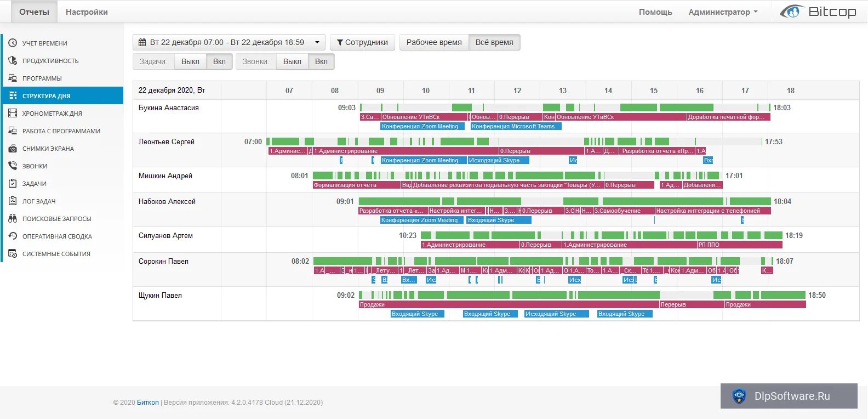Viewport: 868px width, 419px height.
Task: Select the Рабочее время time mode
Action: tap(434, 42)
